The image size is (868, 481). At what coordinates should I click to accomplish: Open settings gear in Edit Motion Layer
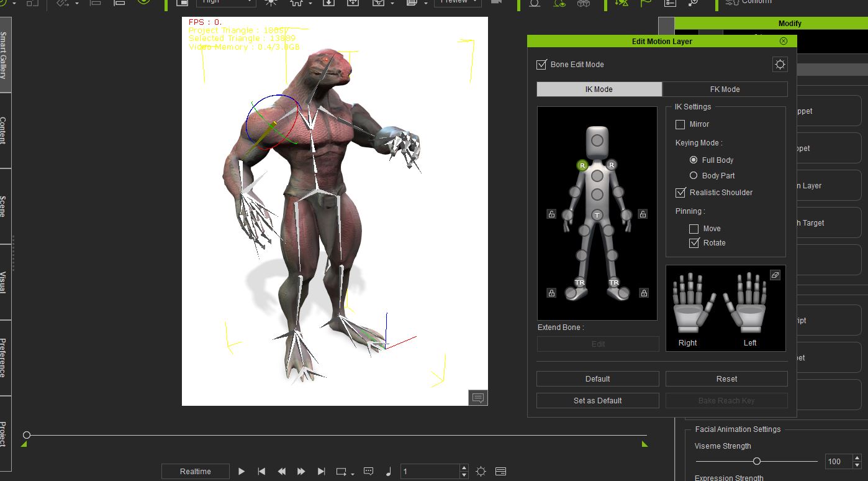tap(780, 64)
